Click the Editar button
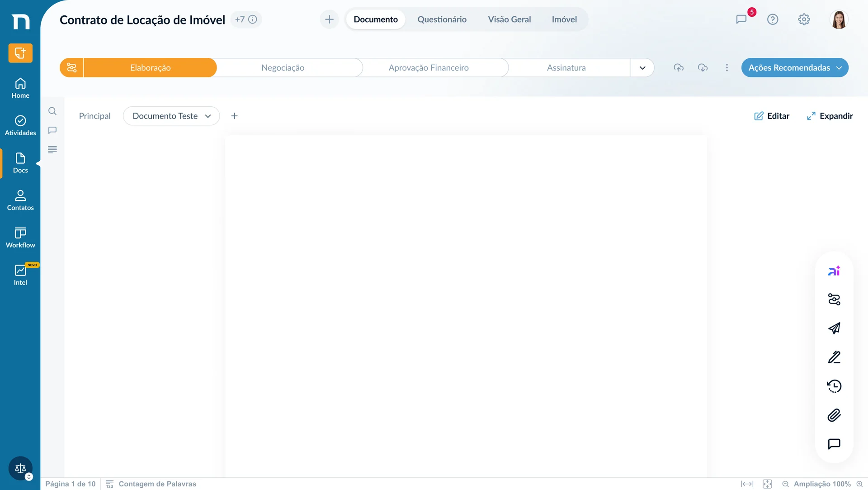The image size is (868, 490). [772, 116]
